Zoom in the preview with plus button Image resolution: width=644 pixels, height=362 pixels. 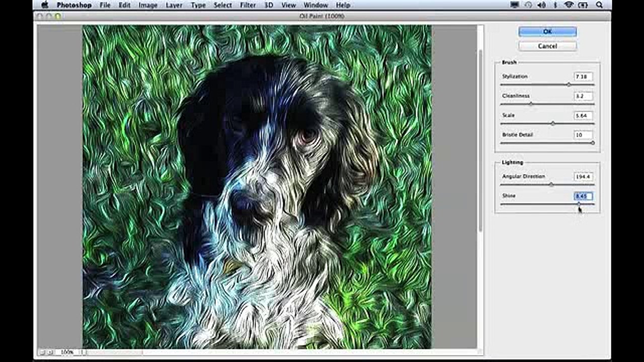pos(49,352)
